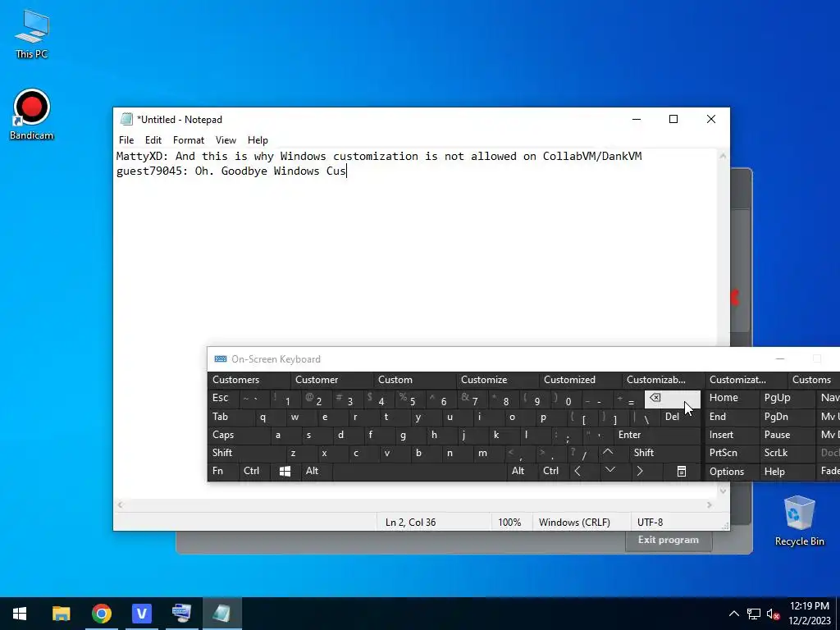Image resolution: width=840 pixels, height=630 pixels.
Task: Switch to the Notepad taskbar icon
Action: coord(221,614)
